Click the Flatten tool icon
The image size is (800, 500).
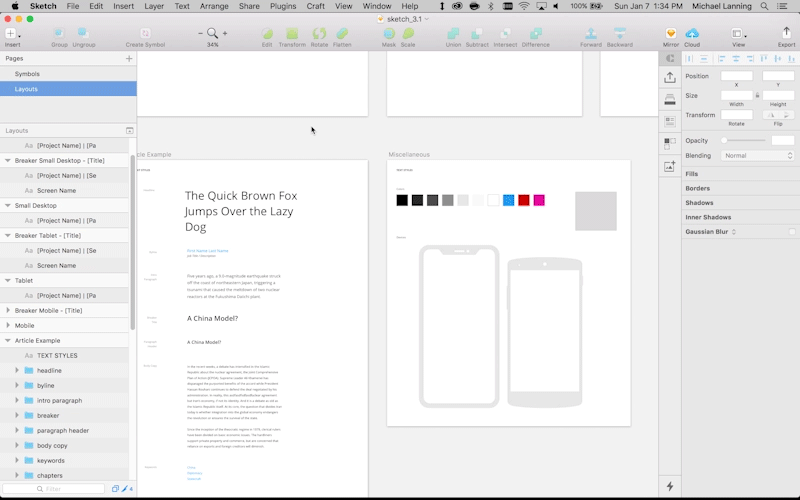coord(342,34)
